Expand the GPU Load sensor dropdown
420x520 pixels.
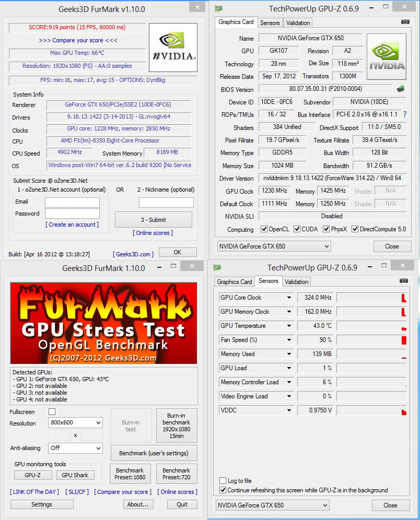click(x=289, y=368)
